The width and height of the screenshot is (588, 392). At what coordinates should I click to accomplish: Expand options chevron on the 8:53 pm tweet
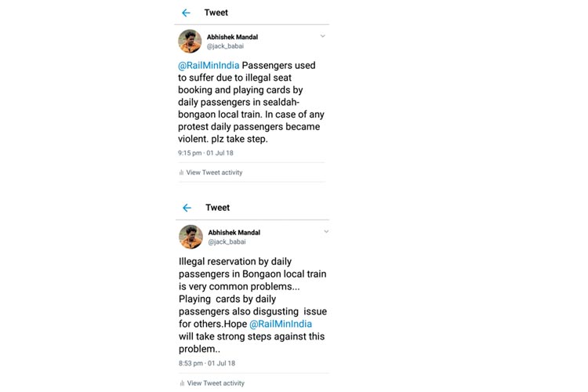(326, 231)
